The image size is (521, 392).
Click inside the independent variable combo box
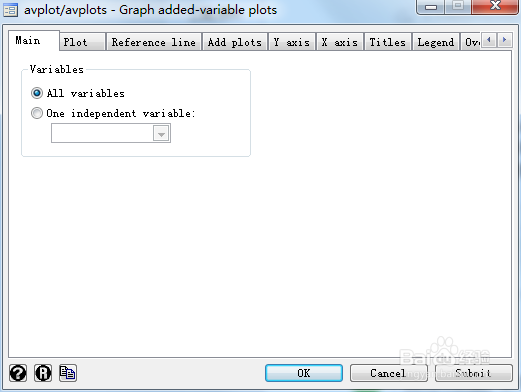(x=111, y=133)
